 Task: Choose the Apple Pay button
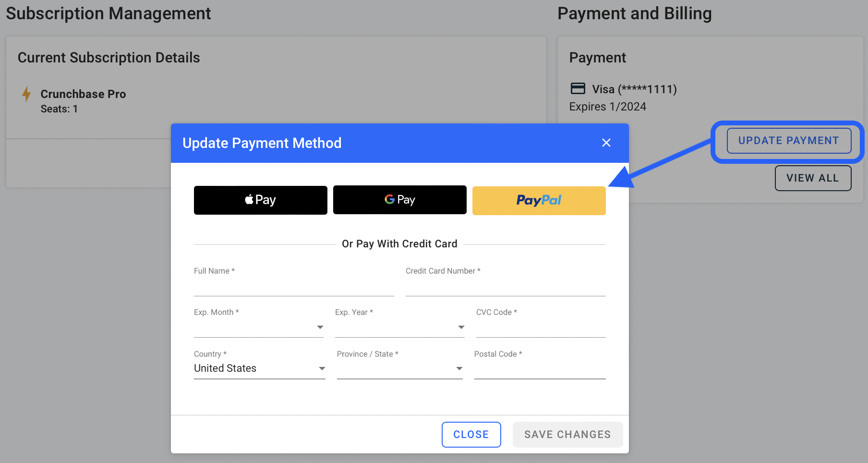(x=261, y=200)
